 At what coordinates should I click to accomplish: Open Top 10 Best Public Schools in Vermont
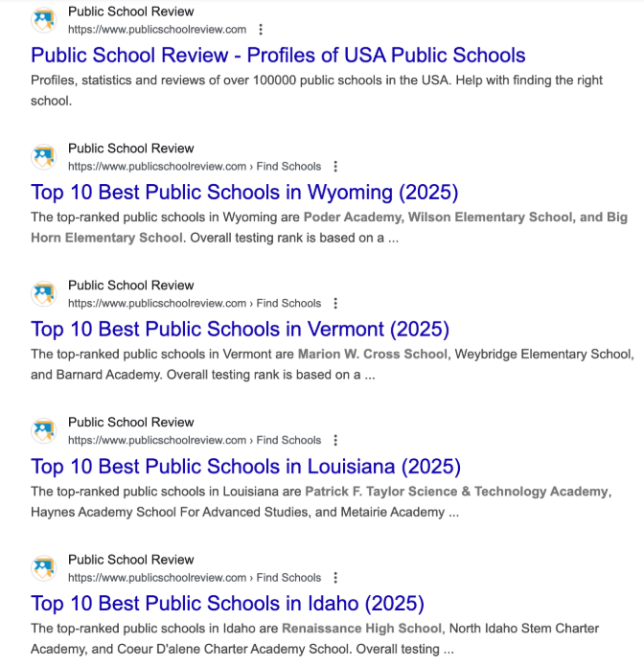[240, 330]
